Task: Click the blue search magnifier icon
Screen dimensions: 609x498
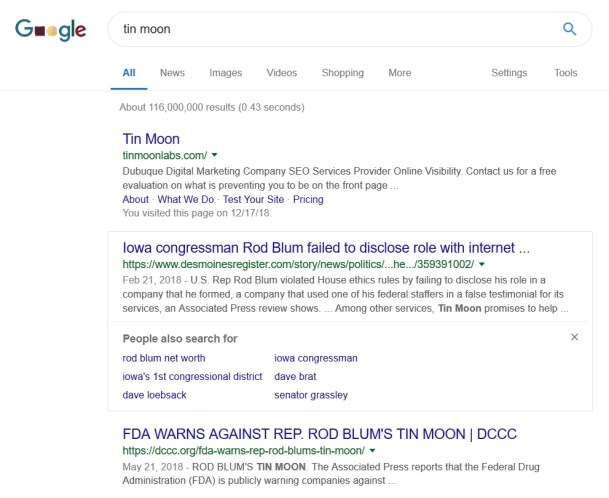Action: pos(569,29)
